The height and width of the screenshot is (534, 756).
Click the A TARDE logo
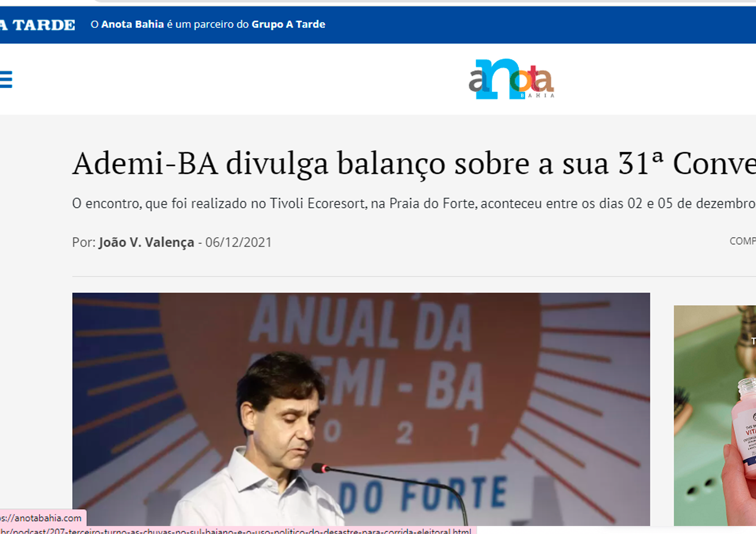tap(37, 25)
